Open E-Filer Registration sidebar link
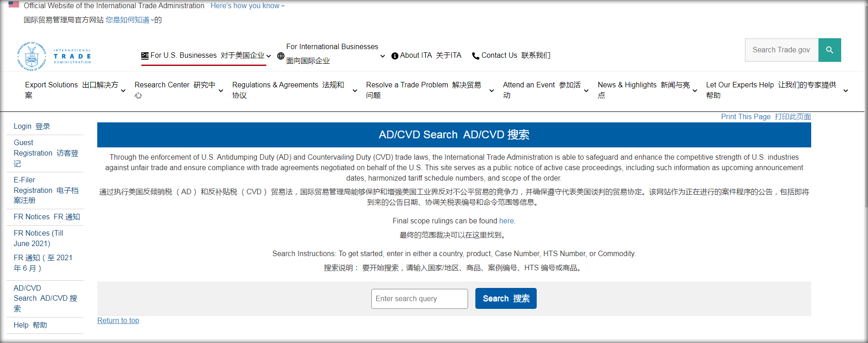 coord(46,190)
